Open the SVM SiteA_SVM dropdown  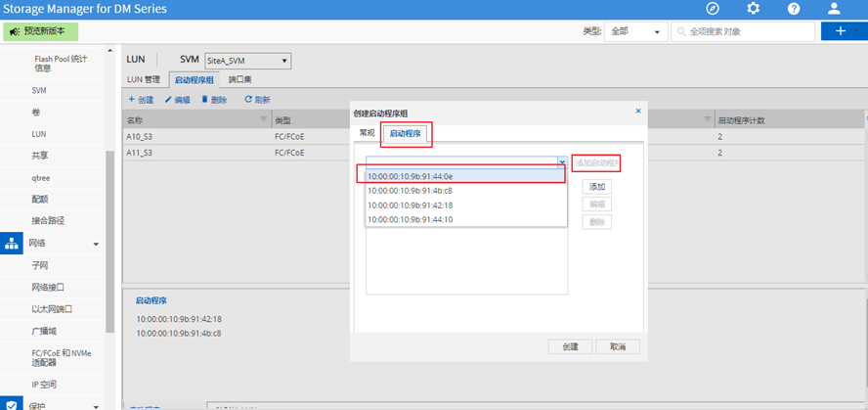pyautogui.click(x=247, y=61)
